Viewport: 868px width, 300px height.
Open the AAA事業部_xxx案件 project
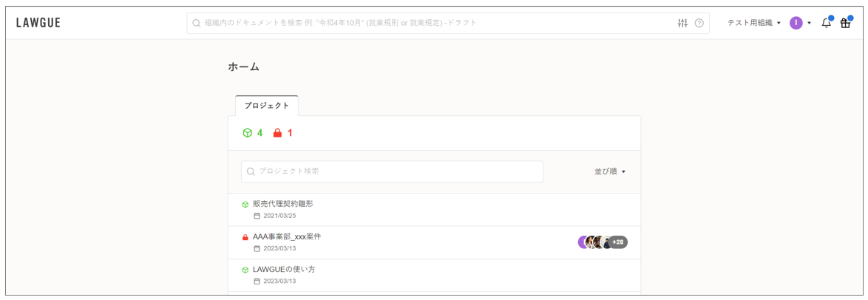287,236
